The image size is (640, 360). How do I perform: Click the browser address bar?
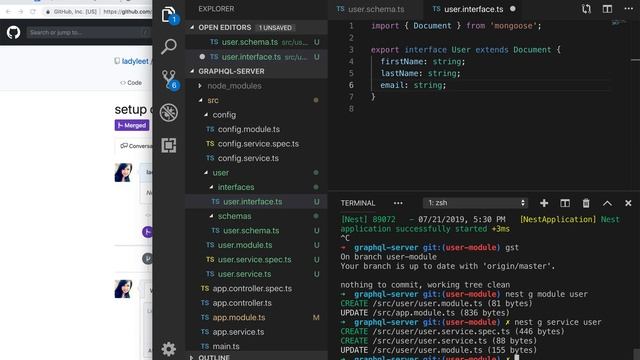(98, 11)
